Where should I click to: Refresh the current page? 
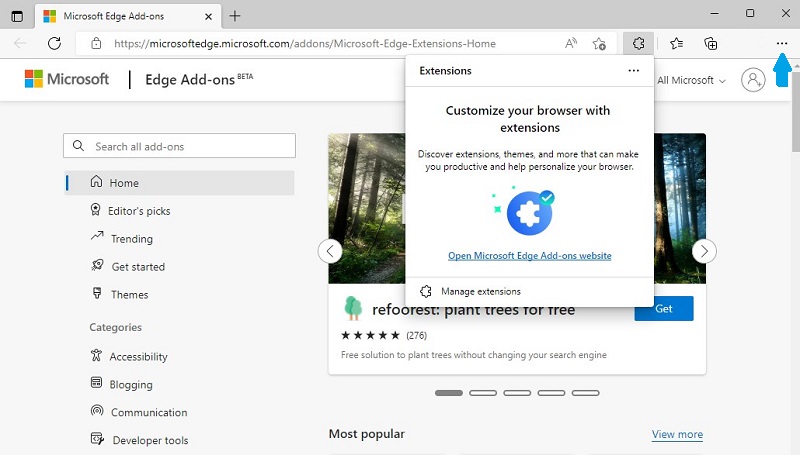(55, 43)
